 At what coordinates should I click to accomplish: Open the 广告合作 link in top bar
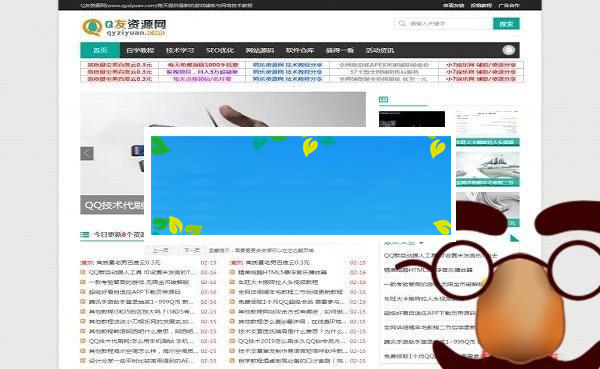point(509,5)
